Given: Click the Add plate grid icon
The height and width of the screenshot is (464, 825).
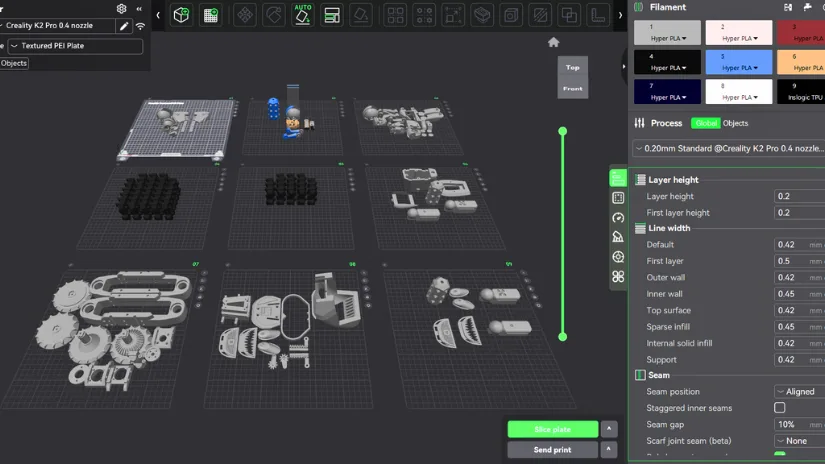Looking at the screenshot, I should pos(211,15).
